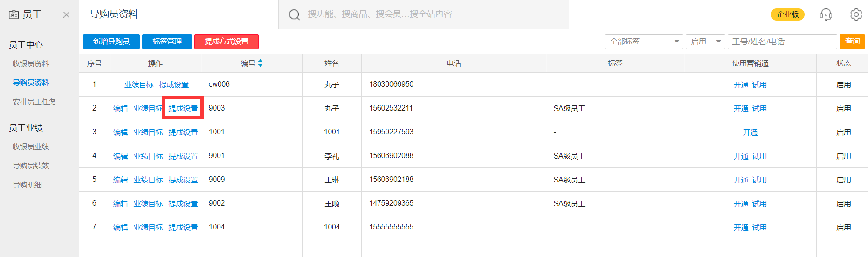Open 导购员绩效 menu item
Viewport: 868px width, 257px height.
pos(31,166)
